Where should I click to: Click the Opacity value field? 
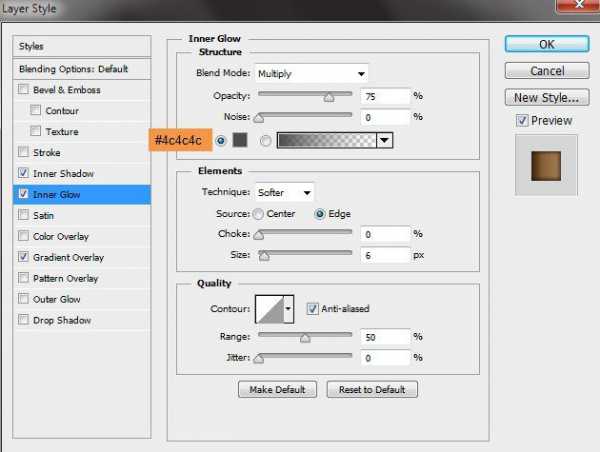[x=385, y=96]
